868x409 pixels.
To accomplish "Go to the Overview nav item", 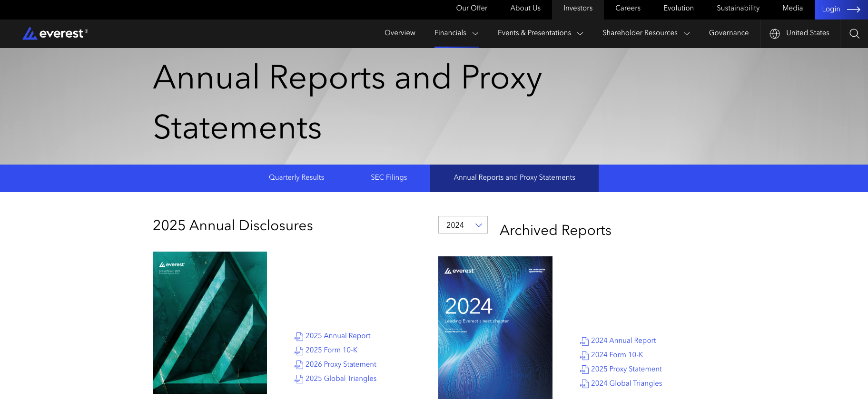I will tap(400, 33).
